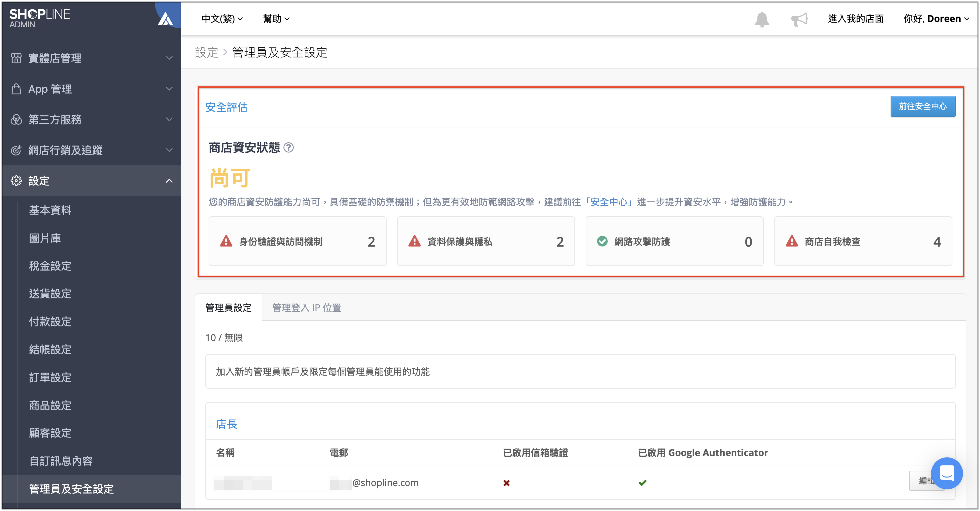The image size is (980, 511).
Task: Click the SHOPLINE Admin logo
Action: point(39,18)
